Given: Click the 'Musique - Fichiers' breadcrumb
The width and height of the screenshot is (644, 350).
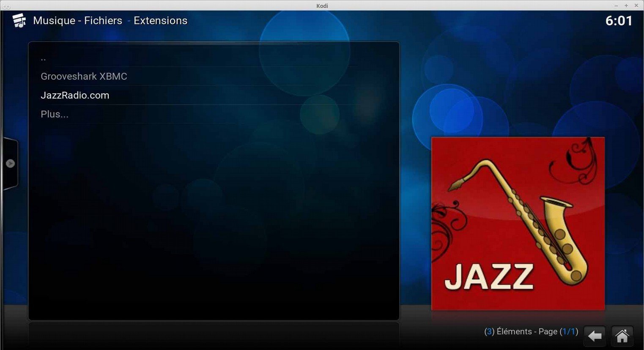Looking at the screenshot, I should [x=77, y=21].
